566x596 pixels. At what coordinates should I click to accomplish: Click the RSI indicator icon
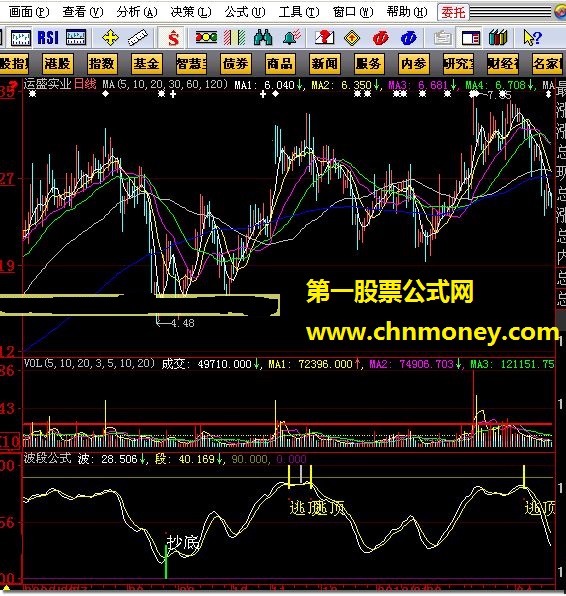pyautogui.click(x=48, y=38)
